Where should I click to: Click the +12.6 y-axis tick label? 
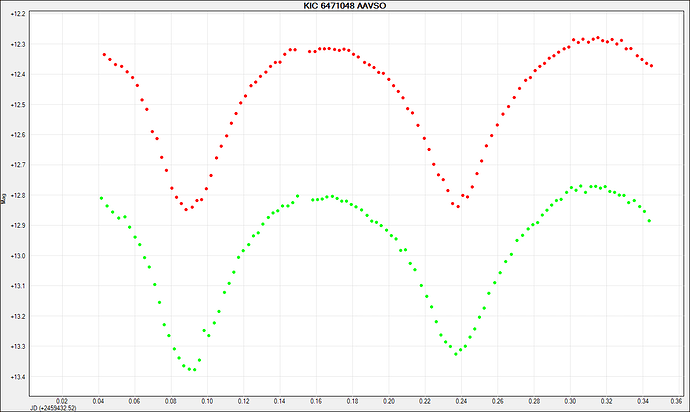[18, 135]
